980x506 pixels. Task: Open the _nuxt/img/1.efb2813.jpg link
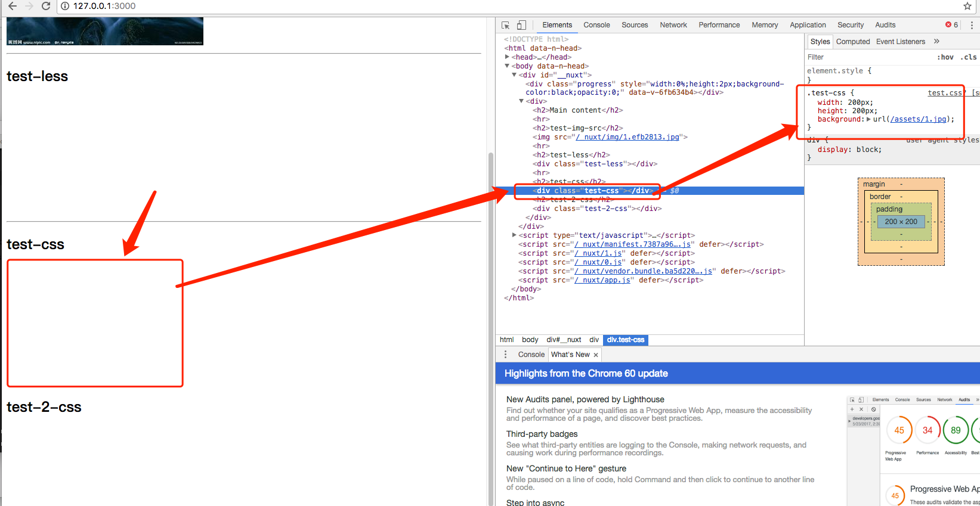coord(627,137)
